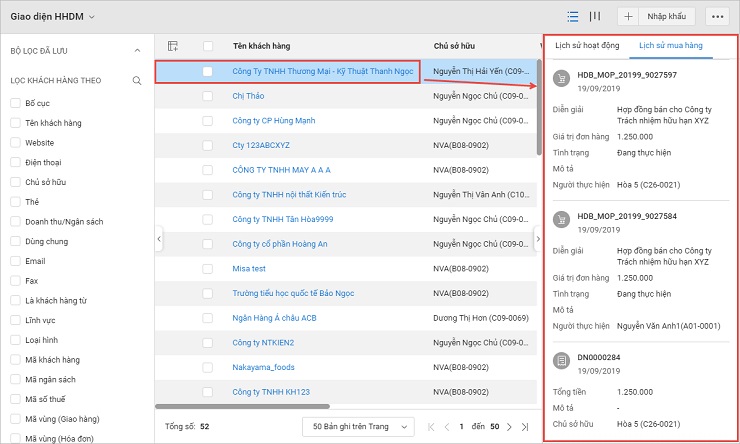The height and width of the screenshot is (444, 740).
Task: Click the plus add-customer icon
Action: (x=628, y=17)
